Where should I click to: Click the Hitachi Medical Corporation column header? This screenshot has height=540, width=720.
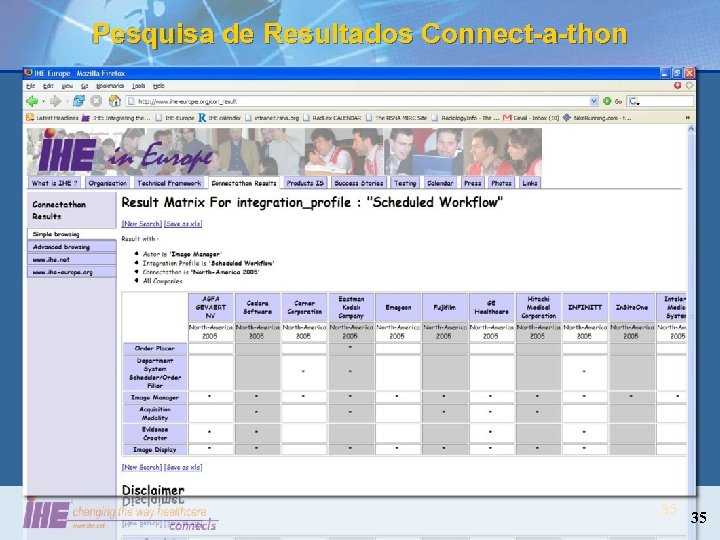click(x=538, y=307)
